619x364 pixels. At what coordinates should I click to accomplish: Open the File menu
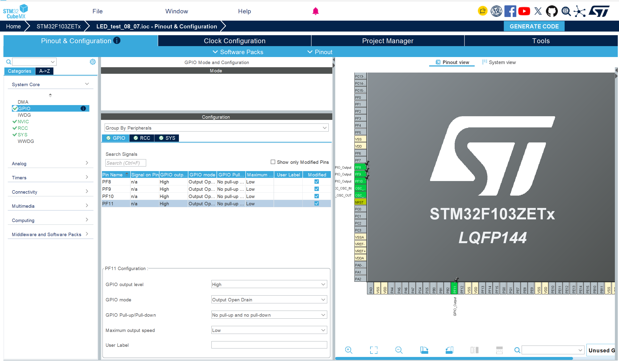[x=98, y=11]
